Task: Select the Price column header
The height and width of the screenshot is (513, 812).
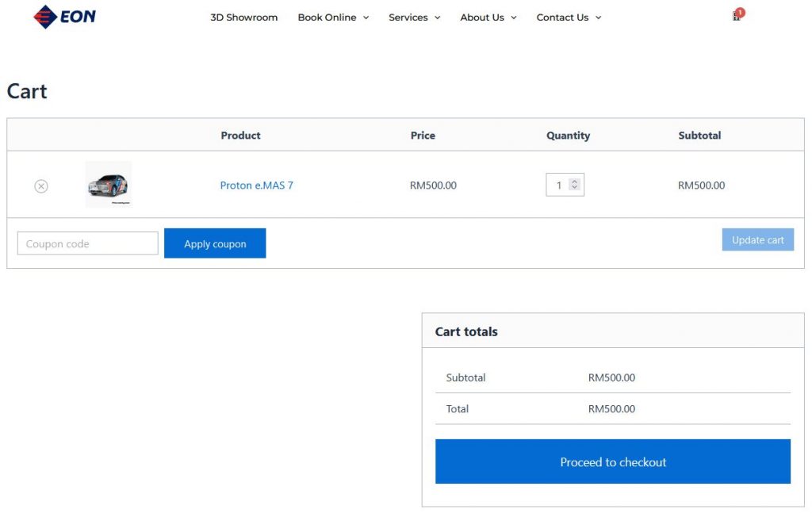Action: [423, 135]
